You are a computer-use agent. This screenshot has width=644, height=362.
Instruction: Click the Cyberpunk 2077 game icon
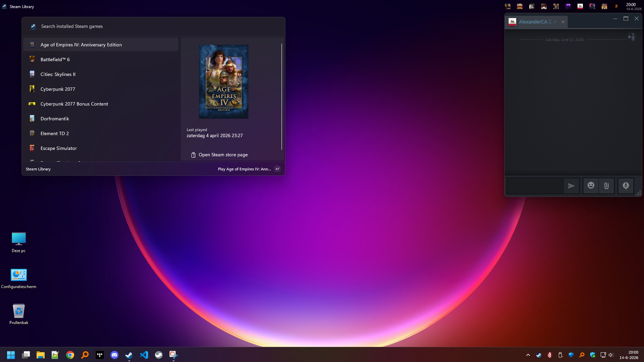coord(32,89)
